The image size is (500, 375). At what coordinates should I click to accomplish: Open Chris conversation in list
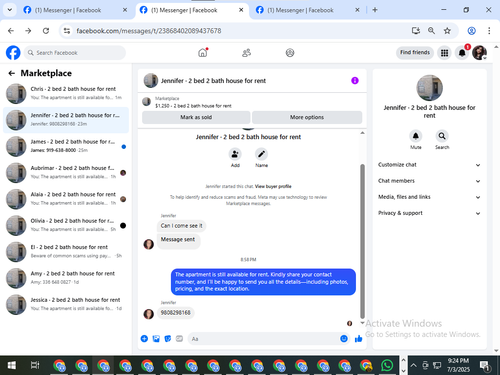point(66,93)
